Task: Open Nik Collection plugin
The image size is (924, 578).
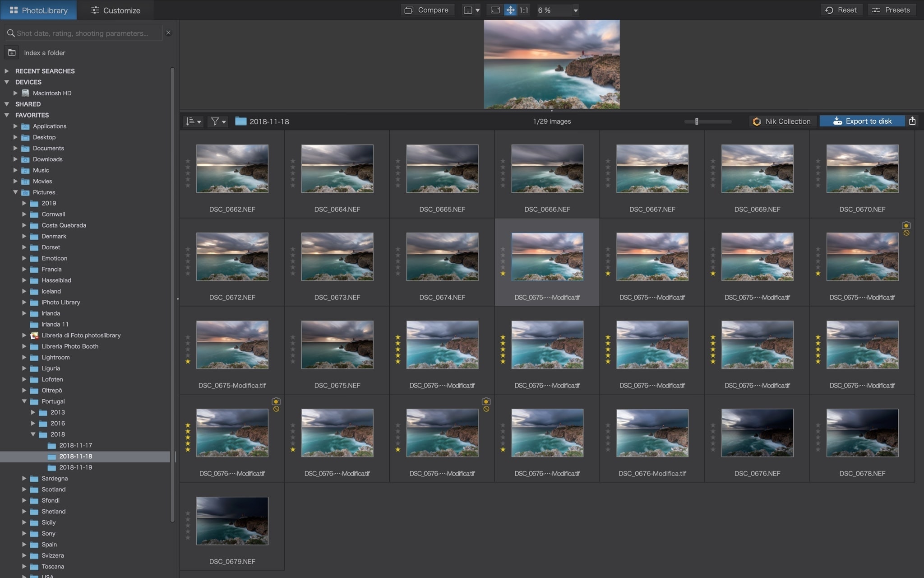Action: coord(782,121)
